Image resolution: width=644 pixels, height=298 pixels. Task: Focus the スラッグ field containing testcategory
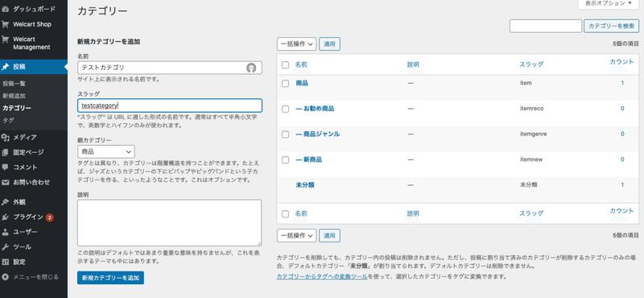pos(170,106)
